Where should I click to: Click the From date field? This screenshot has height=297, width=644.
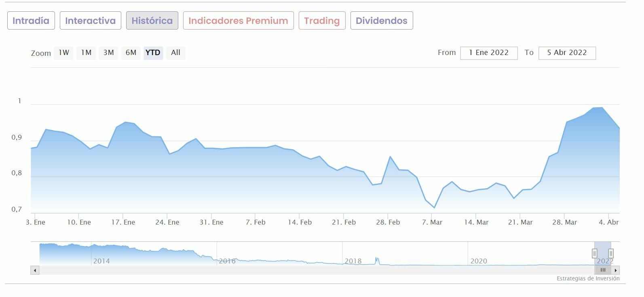489,53
